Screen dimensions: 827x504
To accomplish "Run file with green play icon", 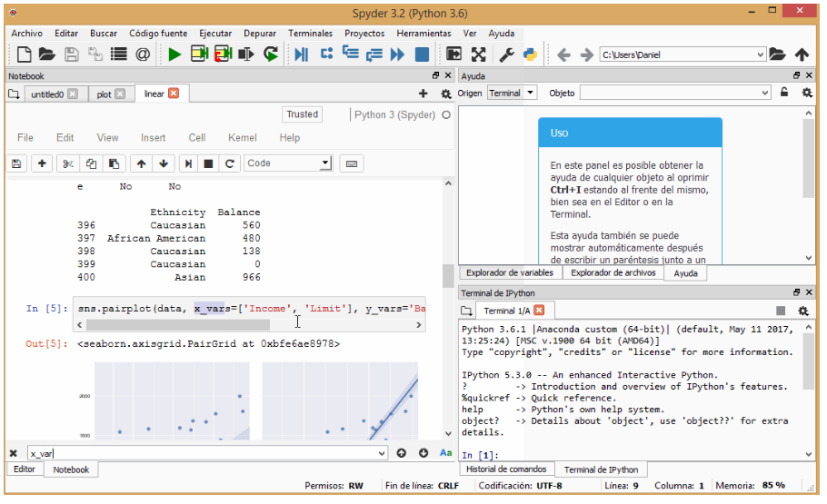I will pos(174,54).
